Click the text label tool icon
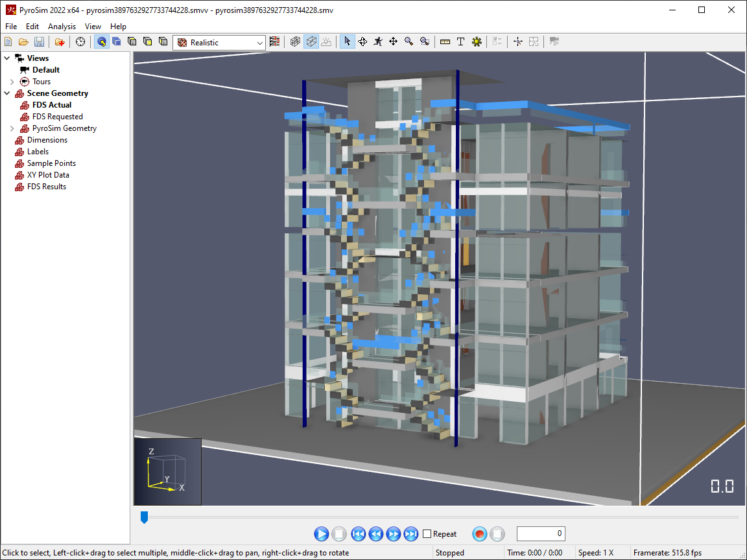747x560 pixels. click(x=460, y=42)
